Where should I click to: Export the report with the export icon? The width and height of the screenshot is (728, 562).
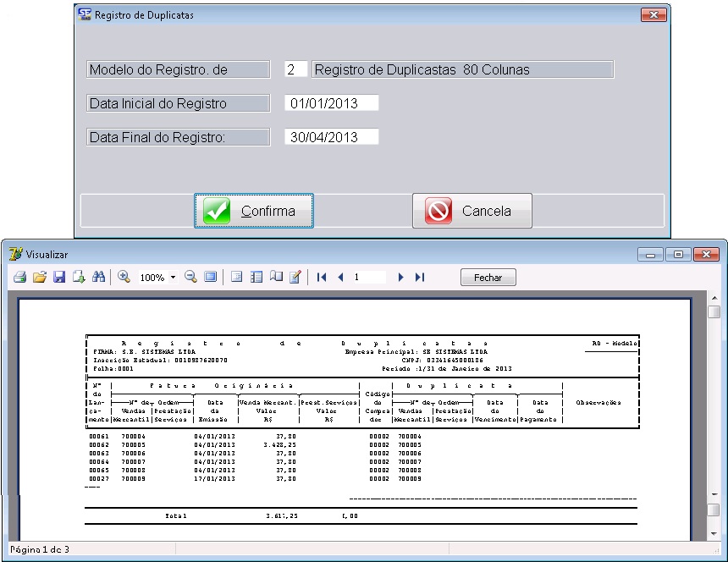(79, 277)
